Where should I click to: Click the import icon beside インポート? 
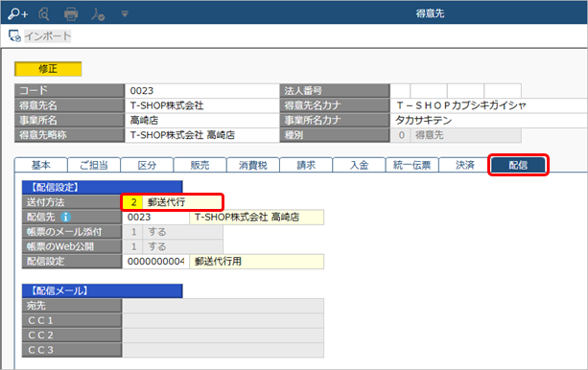[14, 36]
